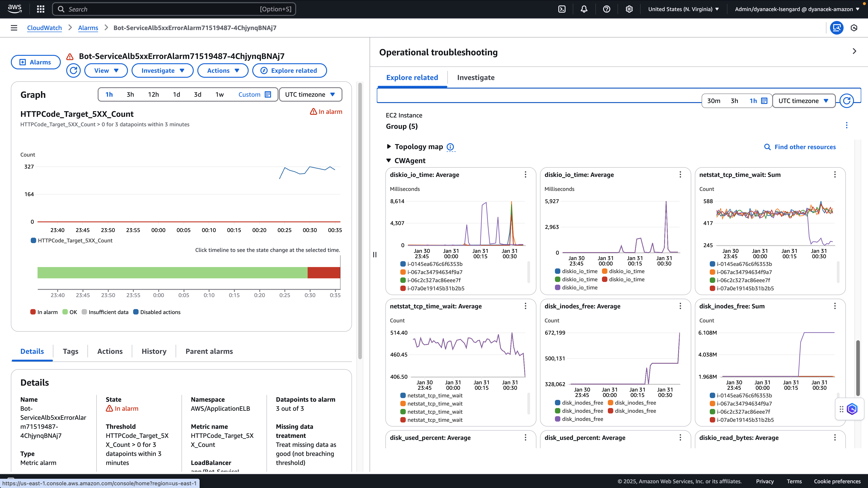
Task: Open netstat_tcp_time_wait: Average widget menu
Action: click(525, 306)
